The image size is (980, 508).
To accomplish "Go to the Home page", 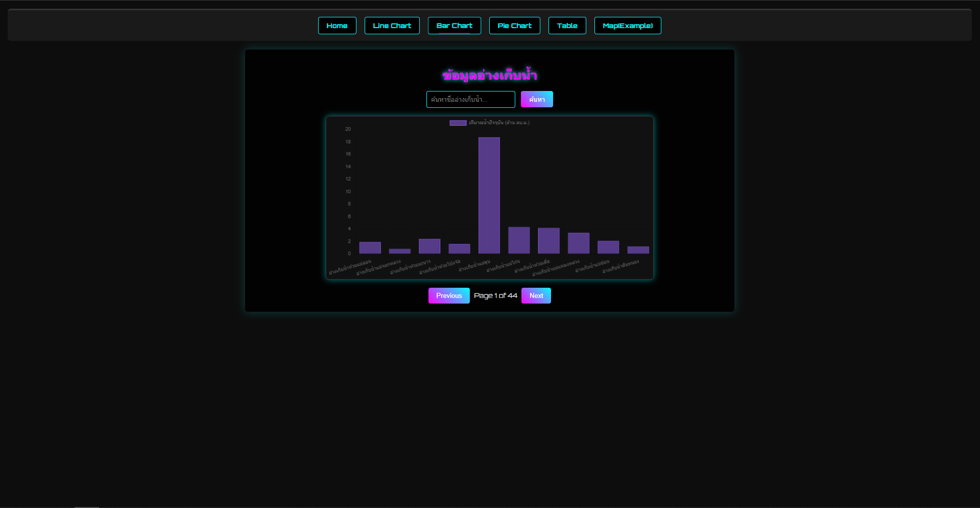I will (x=337, y=26).
